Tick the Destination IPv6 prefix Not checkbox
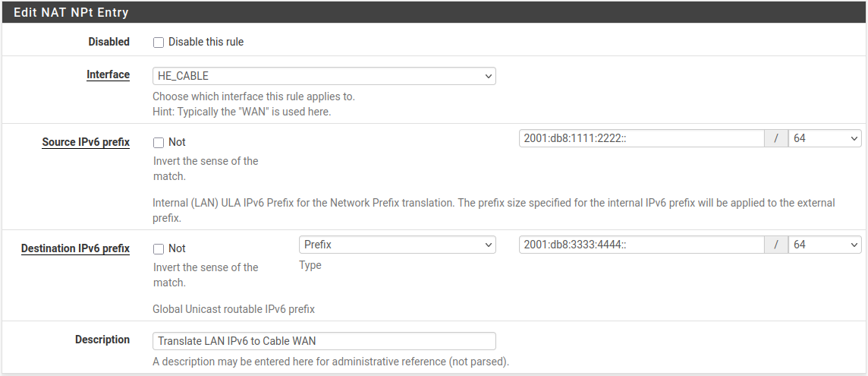 pyautogui.click(x=159, y=249)
